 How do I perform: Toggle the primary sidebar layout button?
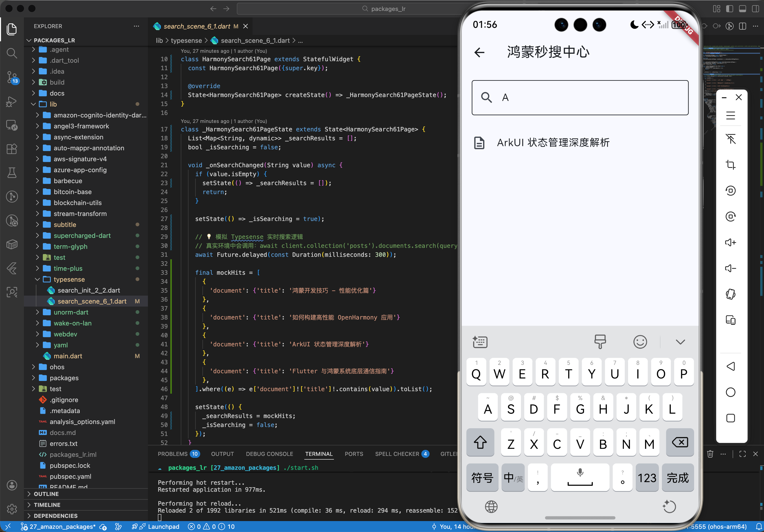tap(729, 9)
